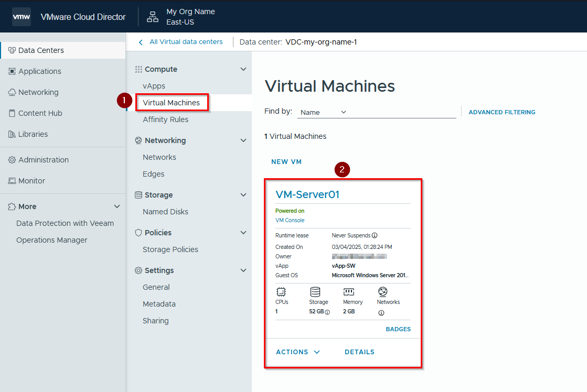
Task: Open Networks under Networking
Action: coord(159,157)
